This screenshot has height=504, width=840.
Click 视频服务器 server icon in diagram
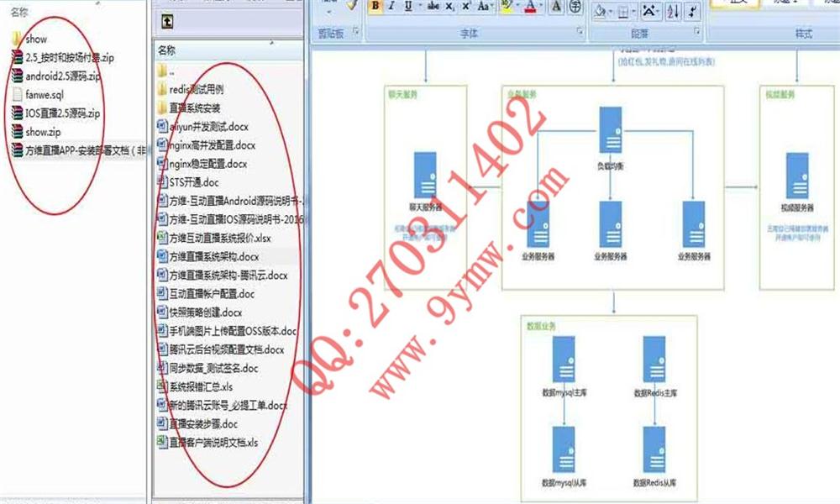797,176
